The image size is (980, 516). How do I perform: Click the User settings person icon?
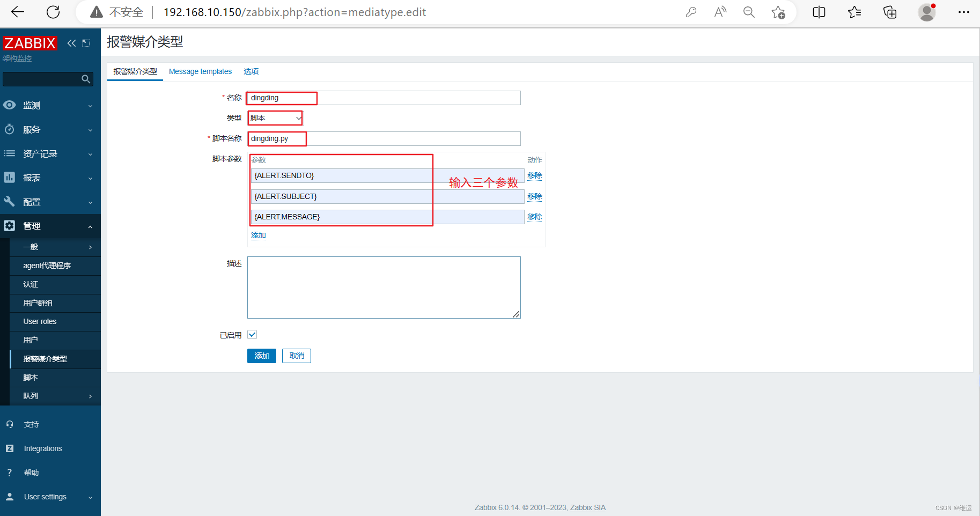(x=10, y=497)
